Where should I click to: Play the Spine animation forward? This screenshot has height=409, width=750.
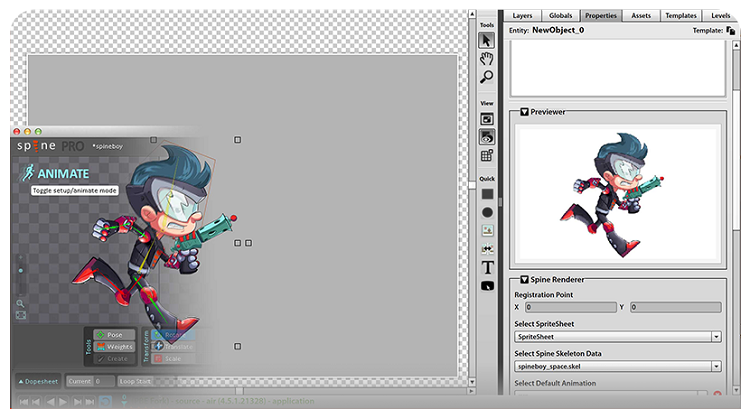[x=63, y=402]
